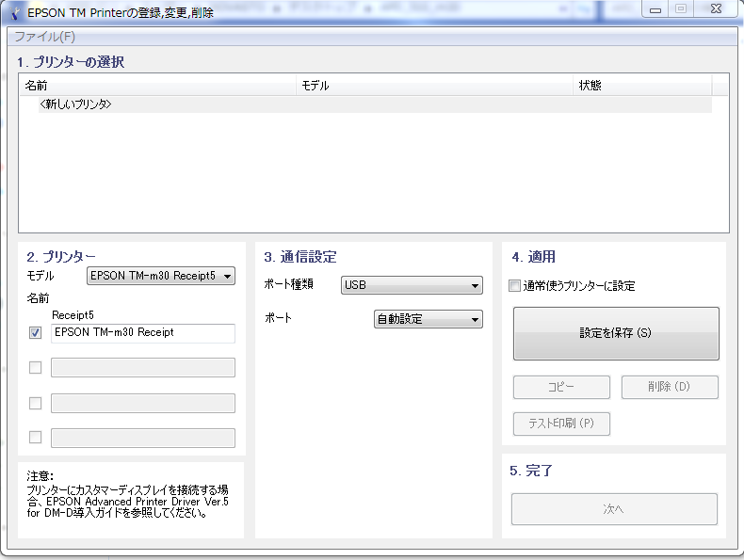Select the <新しいプリンタ> row
The width and height of the screenshot is (744, 560).
point(375,104)
